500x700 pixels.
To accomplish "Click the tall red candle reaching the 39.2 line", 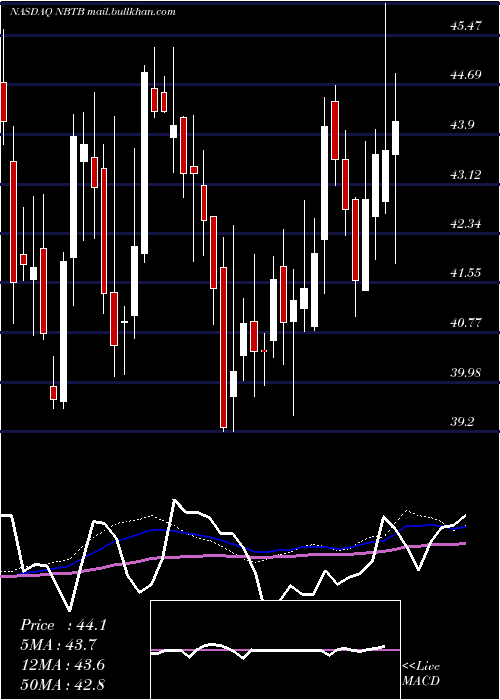I will point(223,347).
